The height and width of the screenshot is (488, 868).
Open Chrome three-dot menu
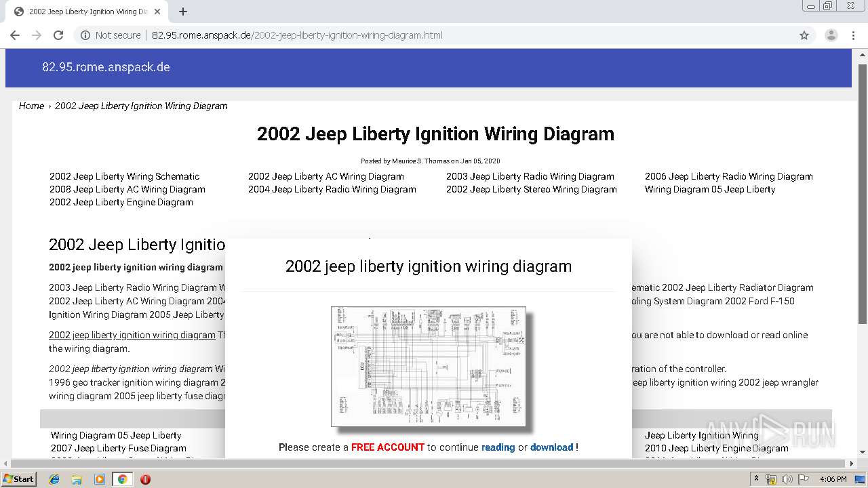point(853,35)
